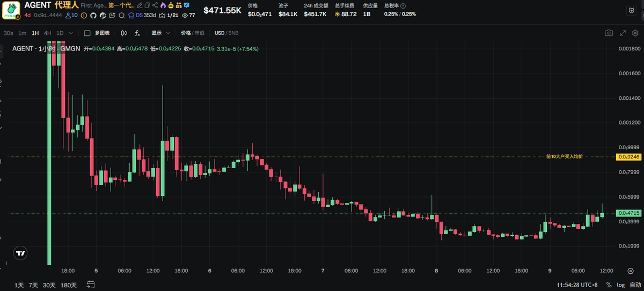Click the 总手续费 88.72 value
Screen dimensions: 644x291
click(x=346, y=14)
